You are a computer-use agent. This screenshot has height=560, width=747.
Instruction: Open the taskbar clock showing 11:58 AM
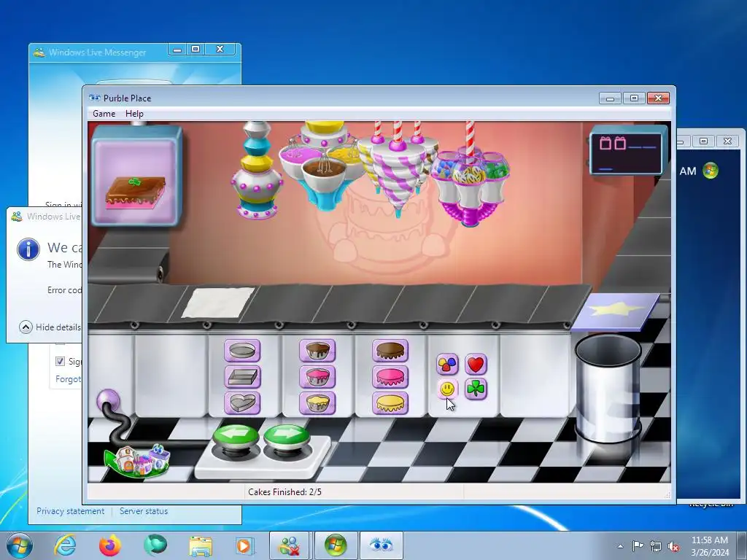[710, 546]
